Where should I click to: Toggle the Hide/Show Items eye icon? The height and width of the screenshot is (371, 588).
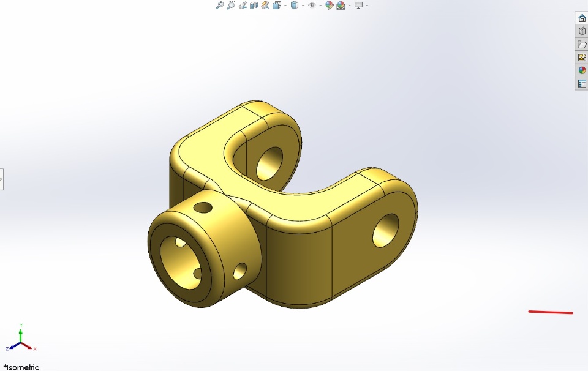coord(312,6)
